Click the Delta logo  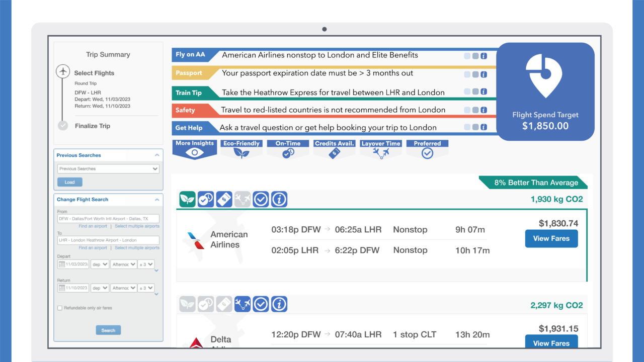click(196, 342)
